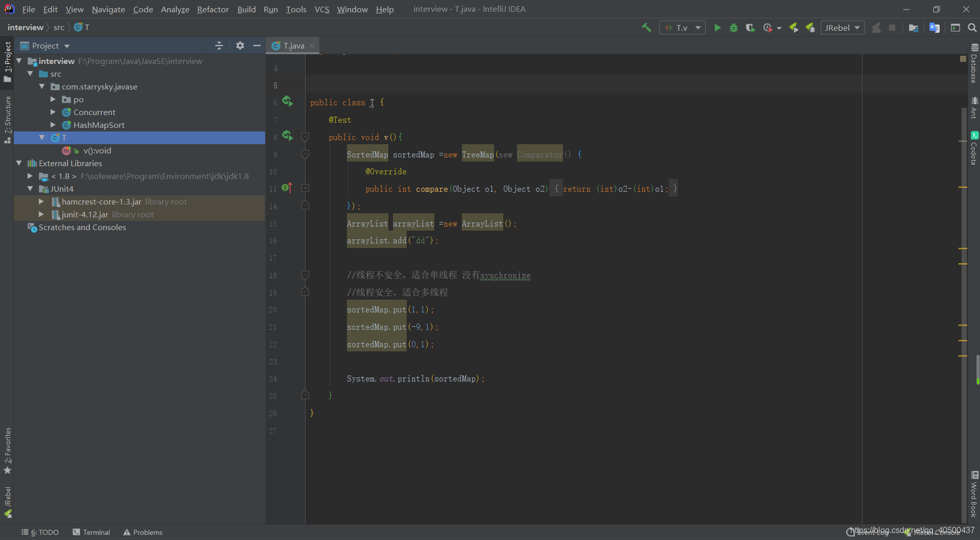Open the File menu
The image size is (980, 540).
pyautogui.click(x=29, y=9)
